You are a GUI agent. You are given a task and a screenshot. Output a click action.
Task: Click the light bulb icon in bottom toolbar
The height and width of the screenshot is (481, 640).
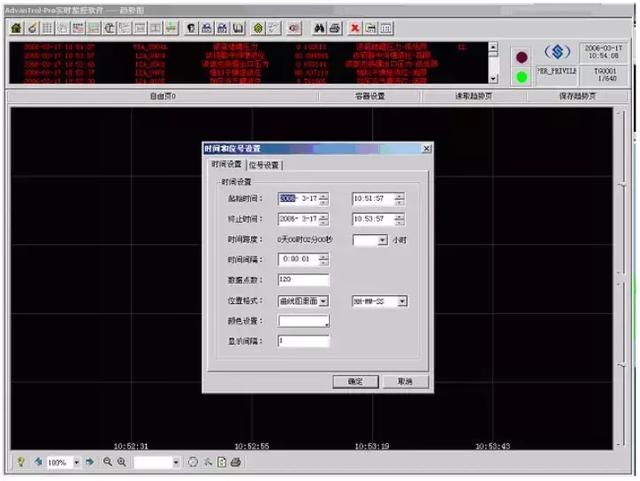click(20, 462)
